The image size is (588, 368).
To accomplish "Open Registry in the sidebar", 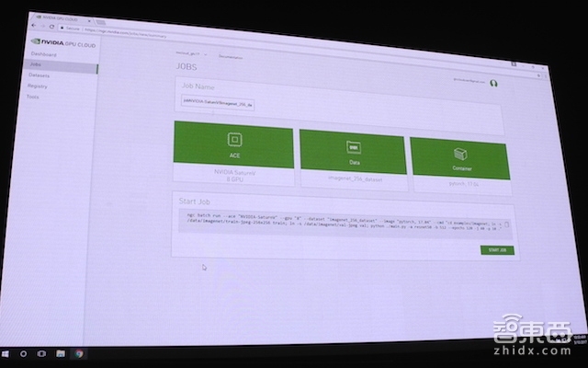I will point(38,86).
